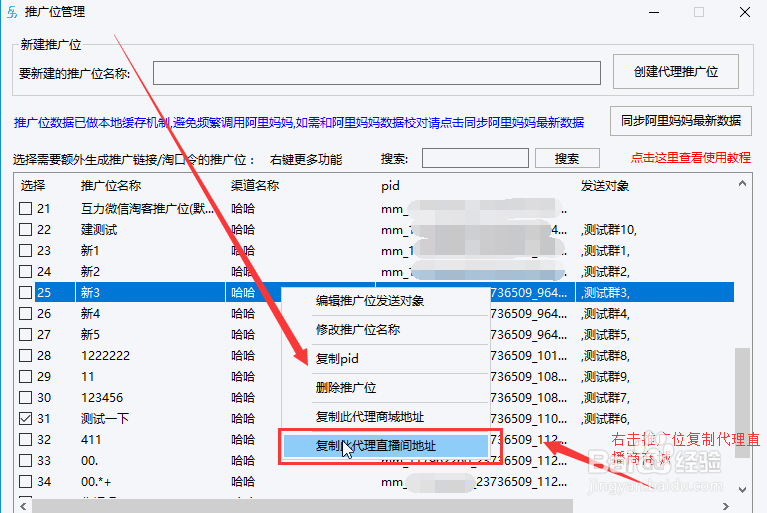Screen dimensions: 767x513
Task: Click horizontal scrollbar right arrow
Action: [726, 506]
